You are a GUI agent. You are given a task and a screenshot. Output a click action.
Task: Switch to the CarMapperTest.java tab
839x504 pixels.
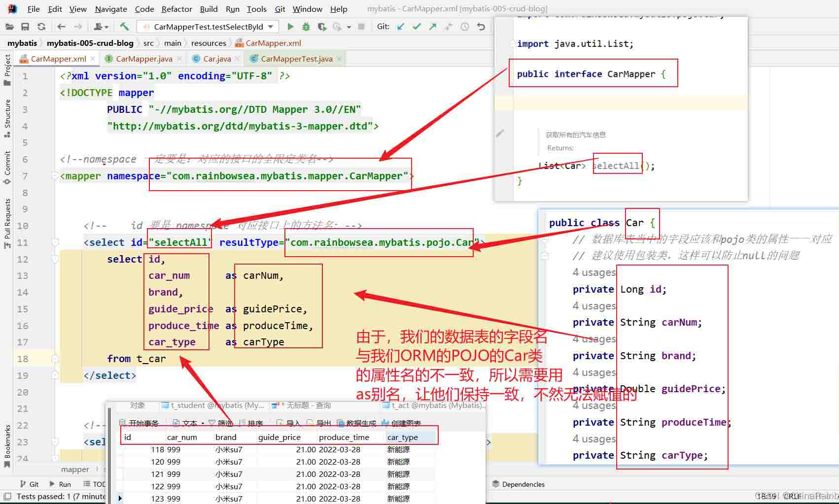pyautogui.click(x=297, y=59)
